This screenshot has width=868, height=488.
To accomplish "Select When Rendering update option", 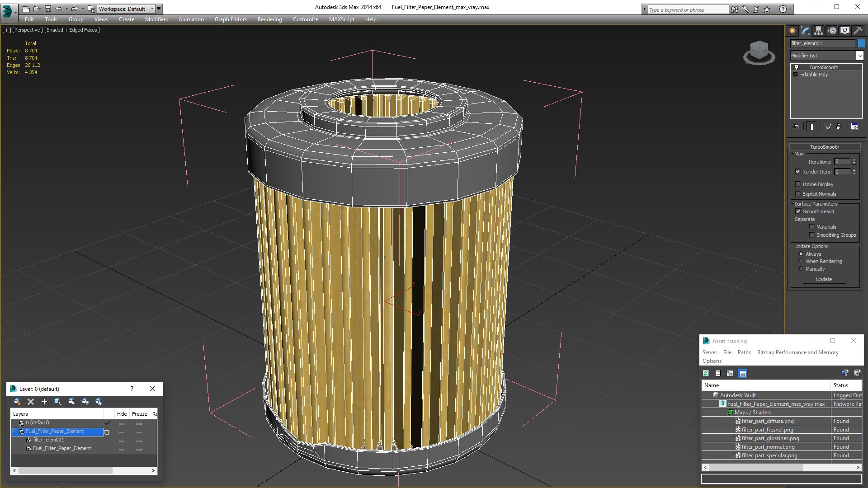I will [x=801, y=261].
